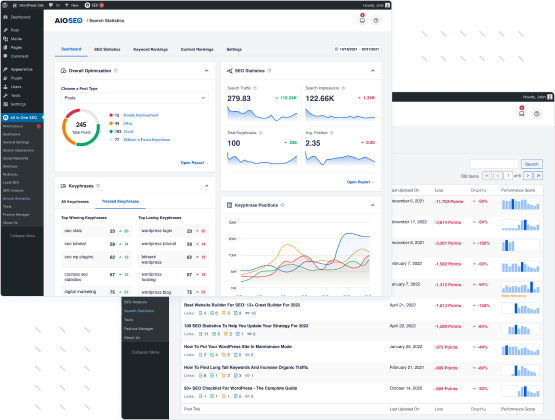Screen dimensions: 555x420
Task: Collapse the Keyphrase Positions card
Action: [x=372, y=205]
